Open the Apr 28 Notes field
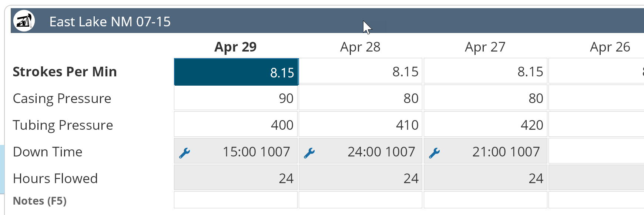The image size is (644, 215). click(360, 200)
